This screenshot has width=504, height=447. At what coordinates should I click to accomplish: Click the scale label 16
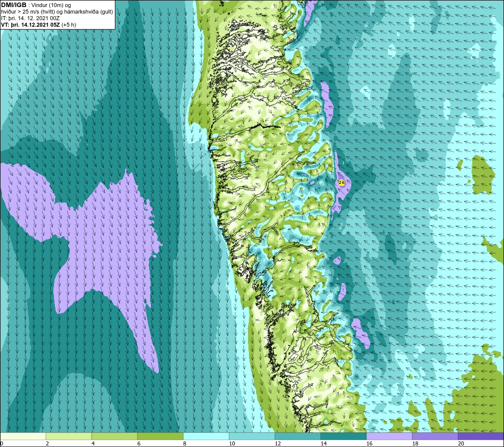pos(369,443)
